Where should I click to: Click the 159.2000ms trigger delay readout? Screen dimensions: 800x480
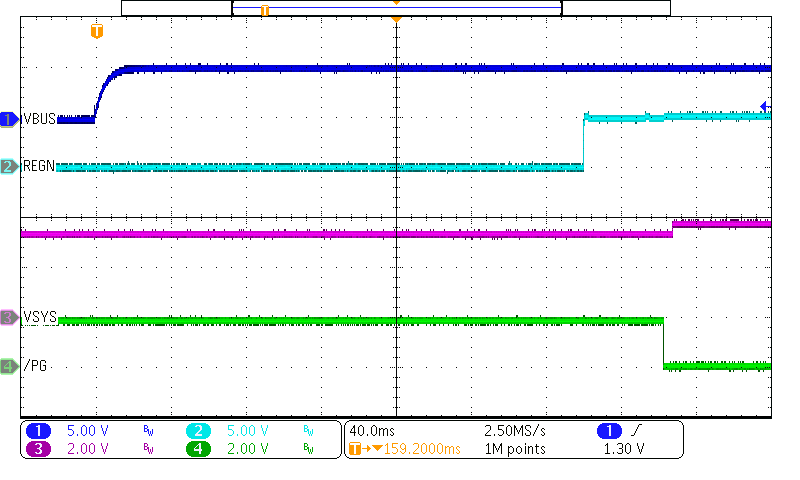point(412,449)
